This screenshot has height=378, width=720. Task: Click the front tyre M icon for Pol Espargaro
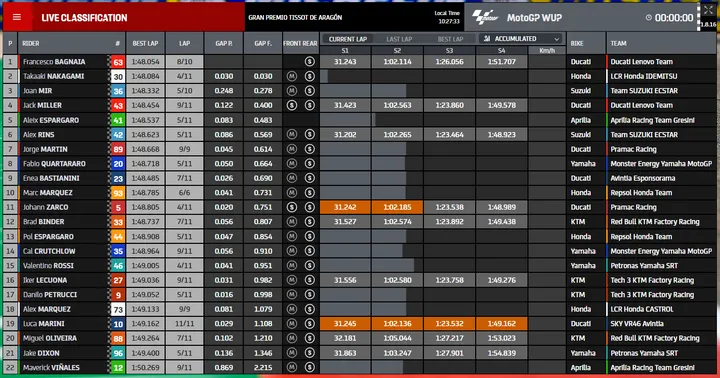(292, 237)
